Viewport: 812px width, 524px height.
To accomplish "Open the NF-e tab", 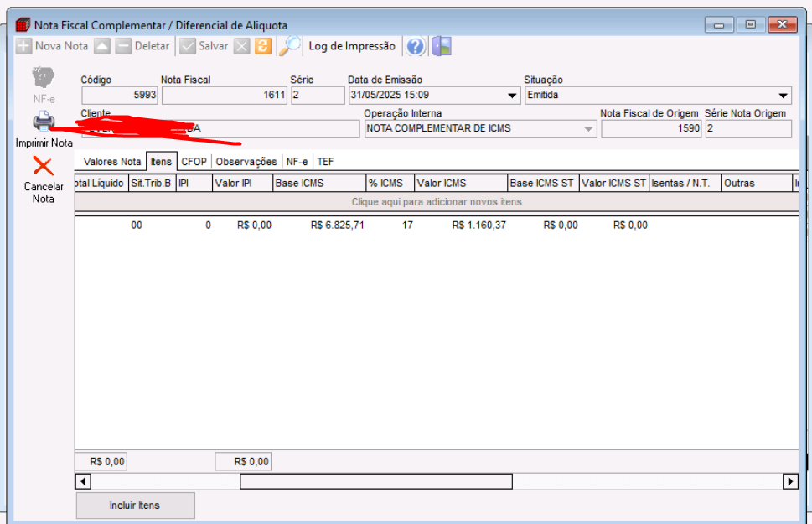I will pyautogui.click(x=297, y=162).
